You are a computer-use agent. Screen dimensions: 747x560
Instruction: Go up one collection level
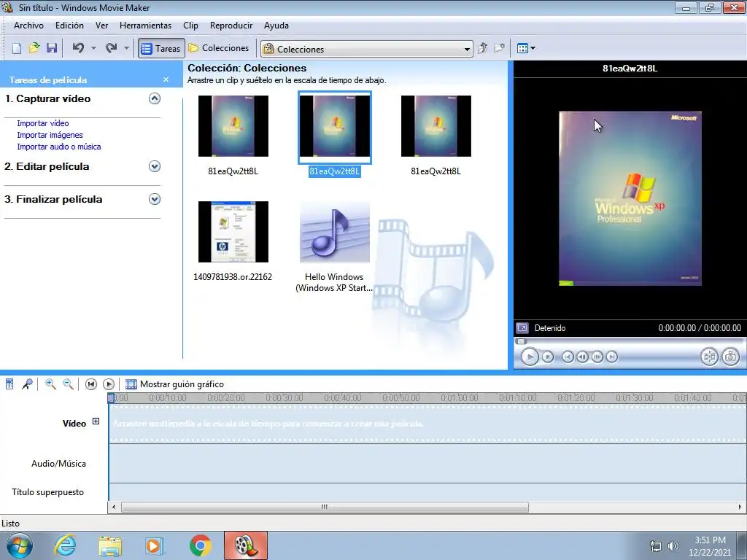pos(483,48)
